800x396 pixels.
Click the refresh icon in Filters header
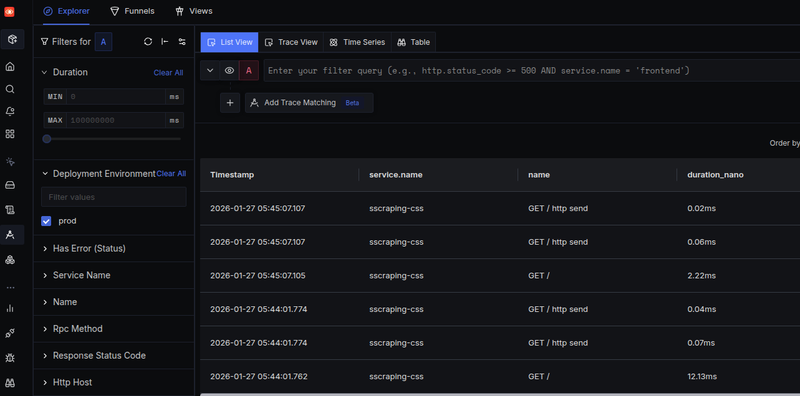coord(148,42)
